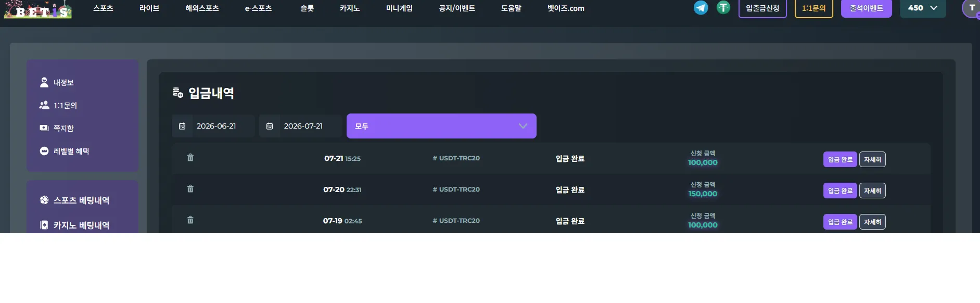Click the end date calendar icon
Screen dimensions: 980x303
270,126
